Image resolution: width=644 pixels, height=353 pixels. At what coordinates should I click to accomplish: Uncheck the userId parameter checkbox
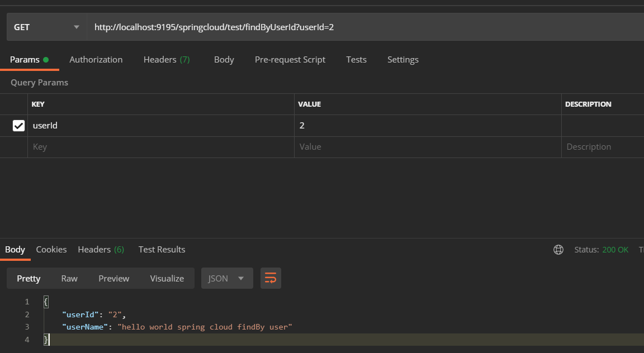coord(18,126)
